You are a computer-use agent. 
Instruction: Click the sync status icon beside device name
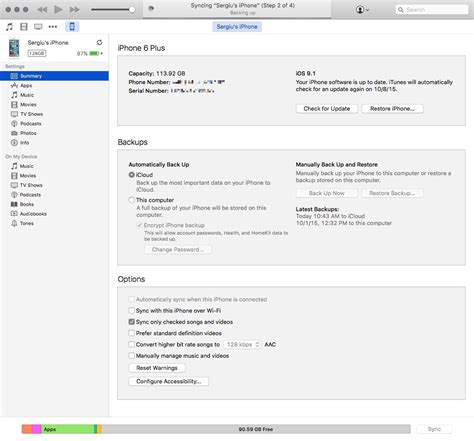(x=99, y=43)
